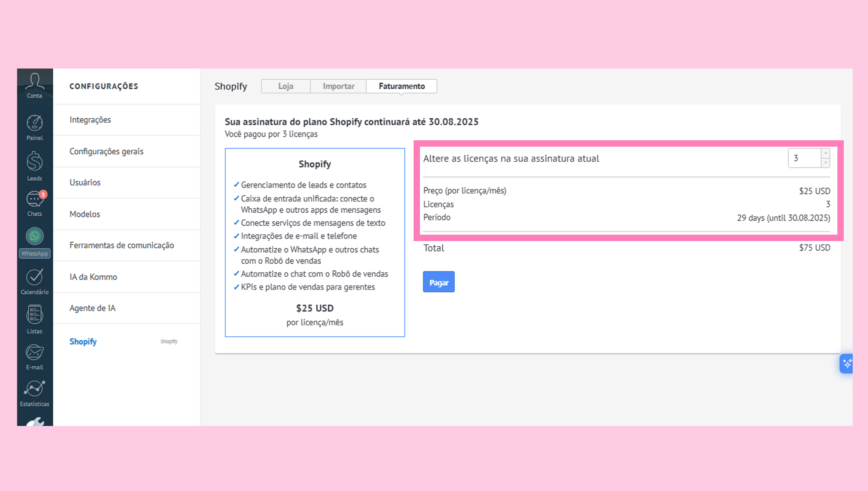Focus the license quantity field
Viewport: 868px width, 491px height.
(x=804, y=158)
